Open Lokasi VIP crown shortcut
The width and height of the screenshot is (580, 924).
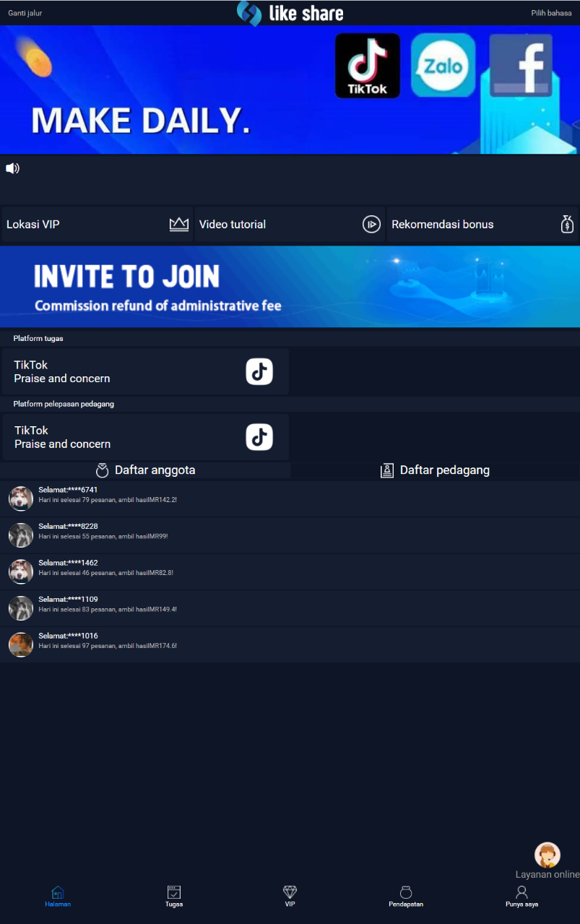click(178, 224)
